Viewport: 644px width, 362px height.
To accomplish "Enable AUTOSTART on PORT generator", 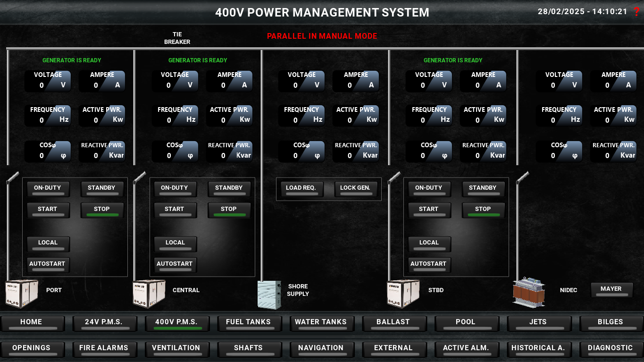I will coord(48,265).
